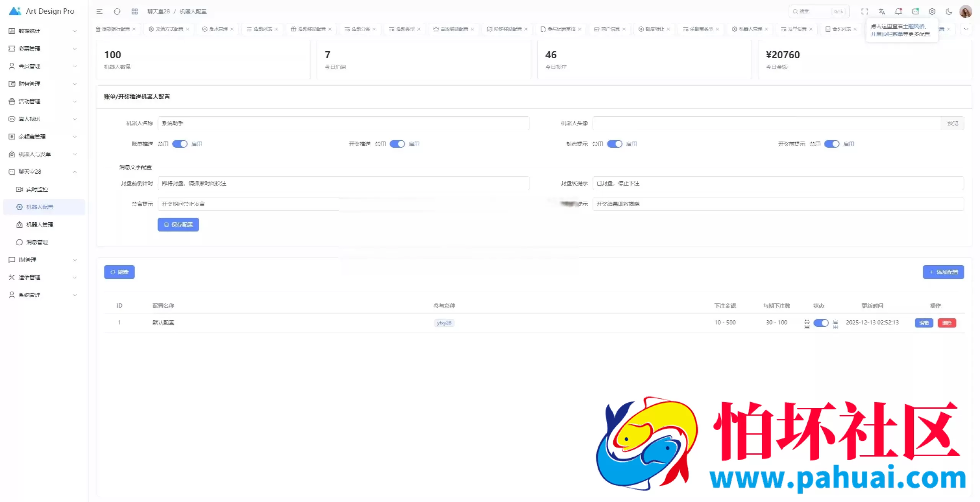This screenshot has width=980, height=502.
Task: Expand the 余额宝管理 menu
Action: 44,137
